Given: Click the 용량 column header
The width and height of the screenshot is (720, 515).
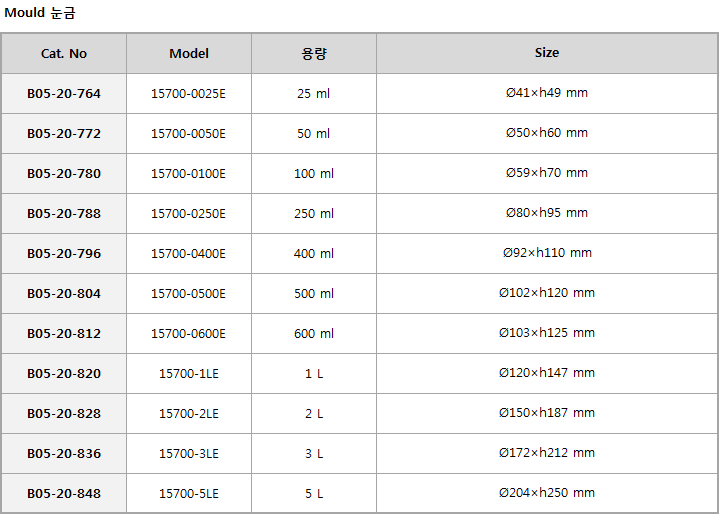Looking at the screenshot, I should [x=314, y=54].
